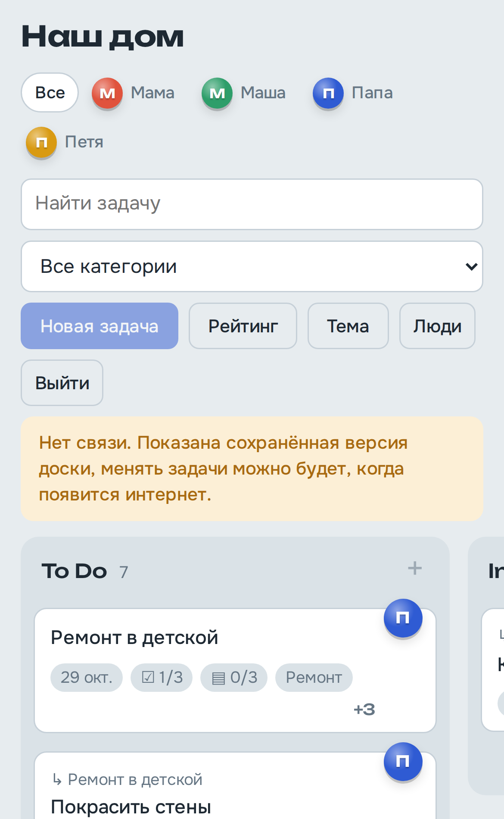
Task: Open the "Все категории" dropdown
Action: [x=252, y=266]
